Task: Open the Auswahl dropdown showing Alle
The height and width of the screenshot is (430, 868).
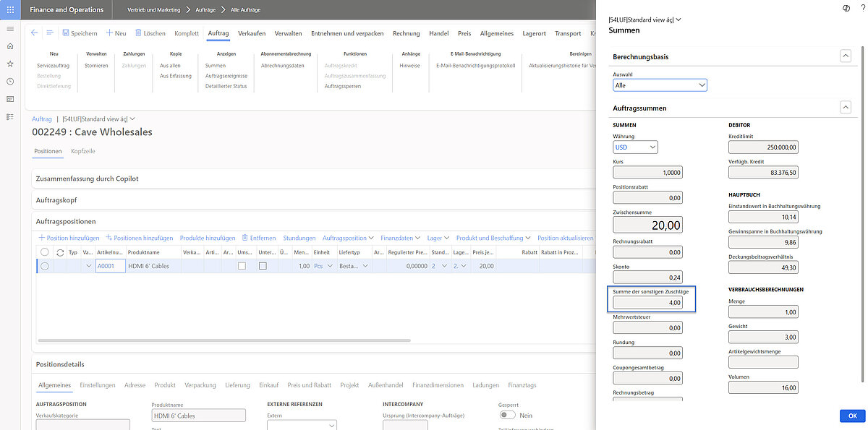Action: point(660,85)
